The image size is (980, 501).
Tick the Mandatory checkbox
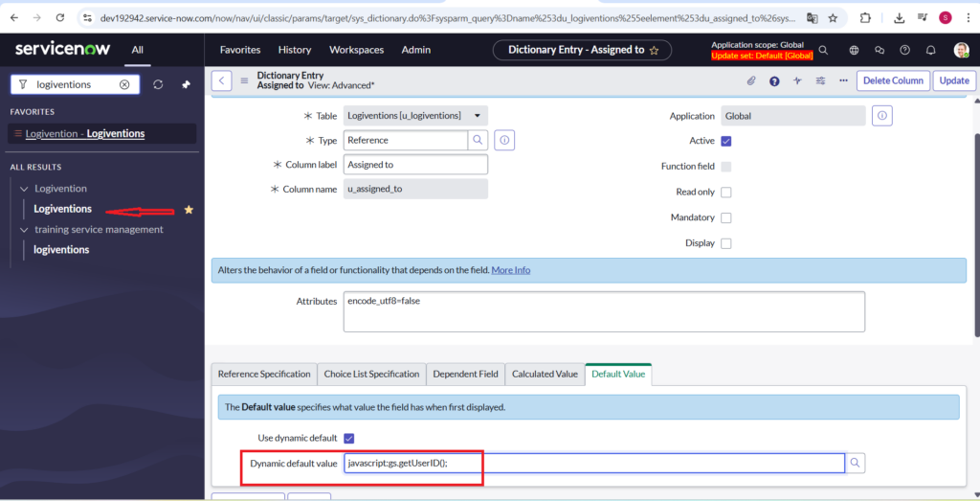pyautogui.click(x=725, y=218)
